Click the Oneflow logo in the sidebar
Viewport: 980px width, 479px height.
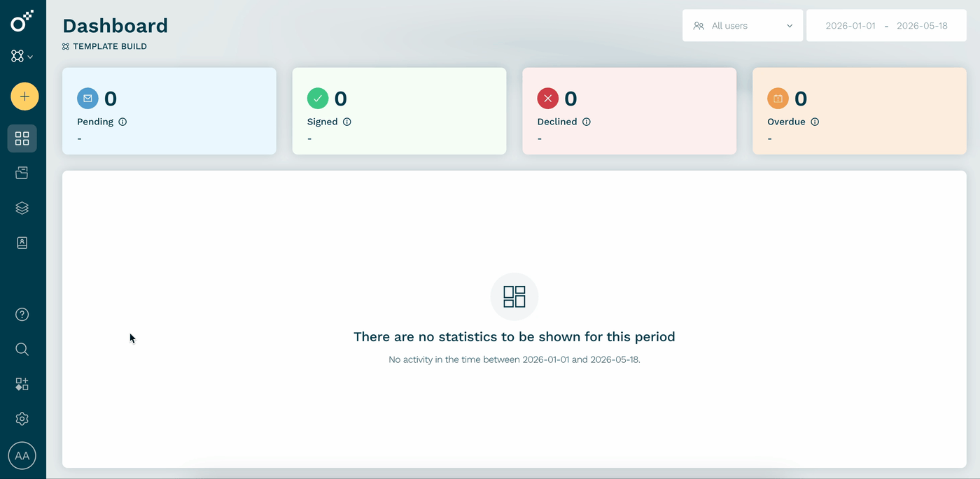point(22,21)
